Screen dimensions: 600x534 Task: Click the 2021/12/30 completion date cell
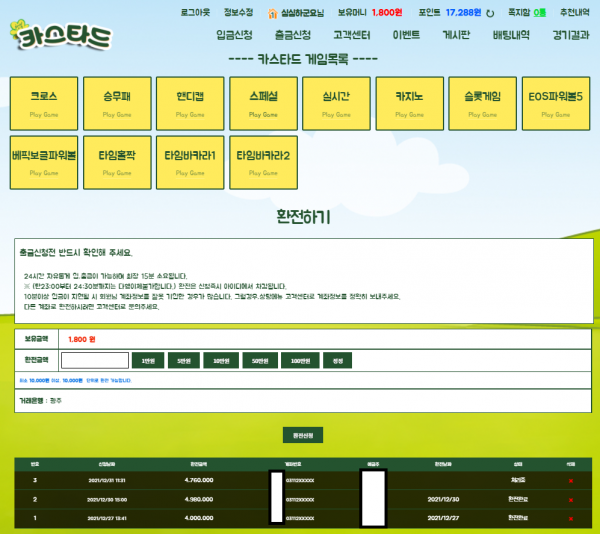coord(443,499)
